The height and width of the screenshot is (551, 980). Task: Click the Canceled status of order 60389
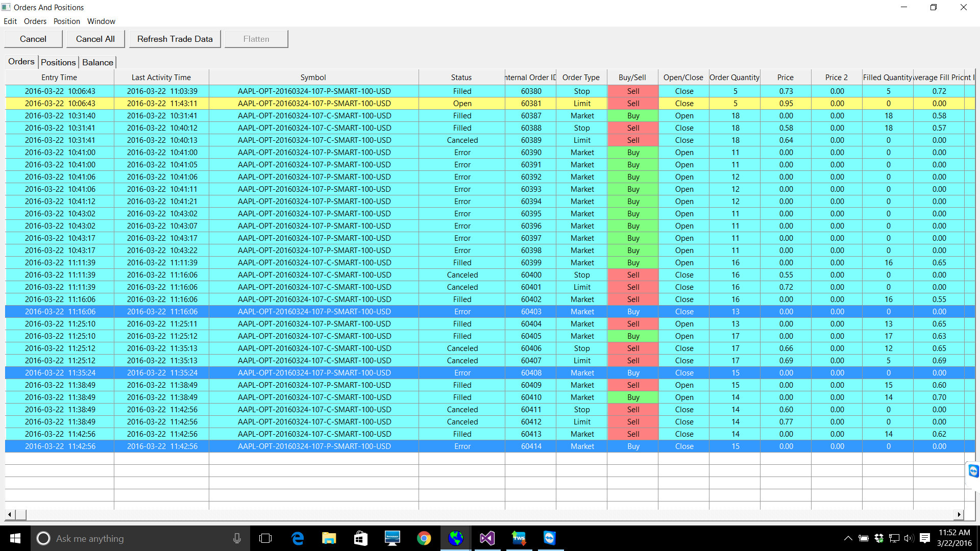462,140
